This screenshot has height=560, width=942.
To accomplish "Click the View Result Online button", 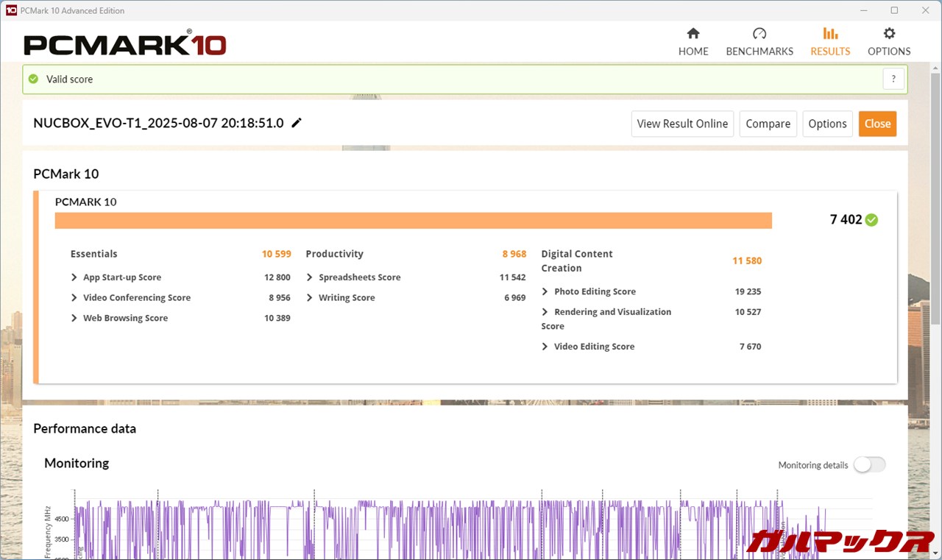I will [x=682, y=124].
